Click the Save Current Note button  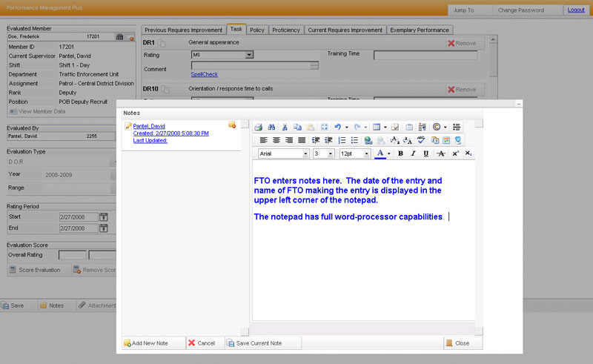[x=264, y=343]
